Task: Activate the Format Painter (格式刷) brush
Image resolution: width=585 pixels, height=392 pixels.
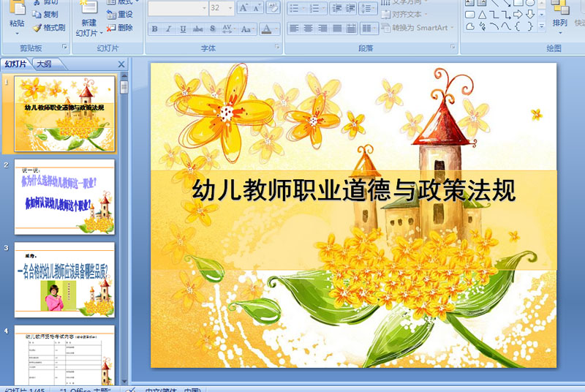Action: coord(37,28)
